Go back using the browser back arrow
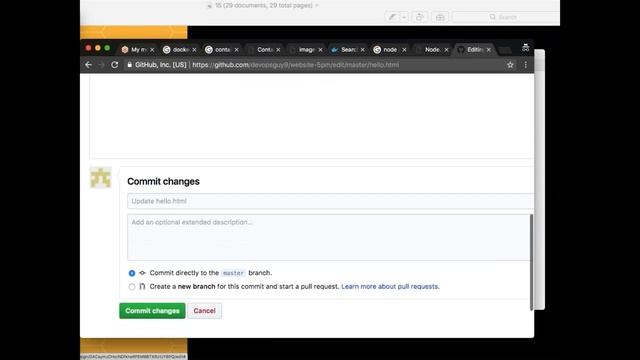Screen dimensions: 640x360 (x=88, y=64)
